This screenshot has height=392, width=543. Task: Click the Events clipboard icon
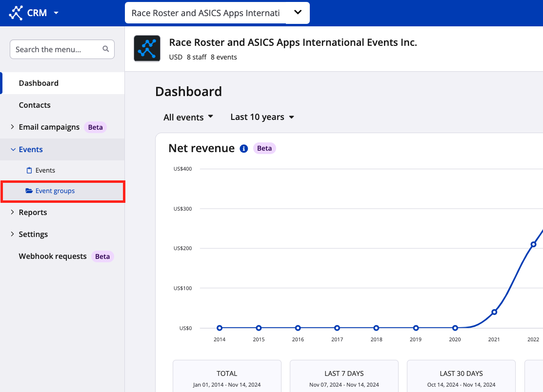coord(29,171)
